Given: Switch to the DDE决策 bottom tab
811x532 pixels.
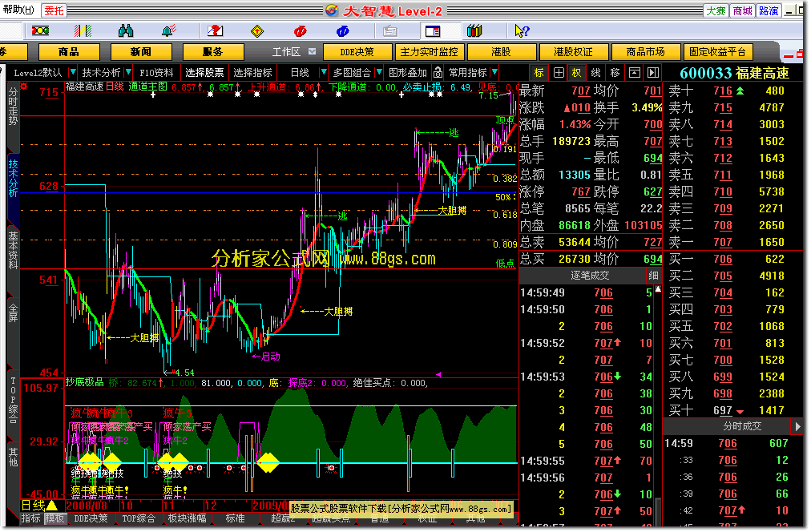Looking at the screenshot, I should point(91,518).
